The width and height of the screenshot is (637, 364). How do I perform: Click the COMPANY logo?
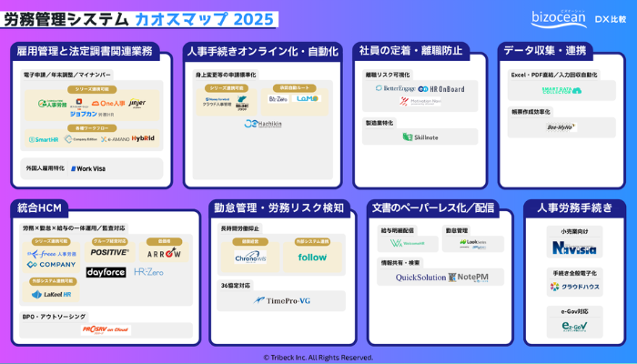tap(51, 265)
